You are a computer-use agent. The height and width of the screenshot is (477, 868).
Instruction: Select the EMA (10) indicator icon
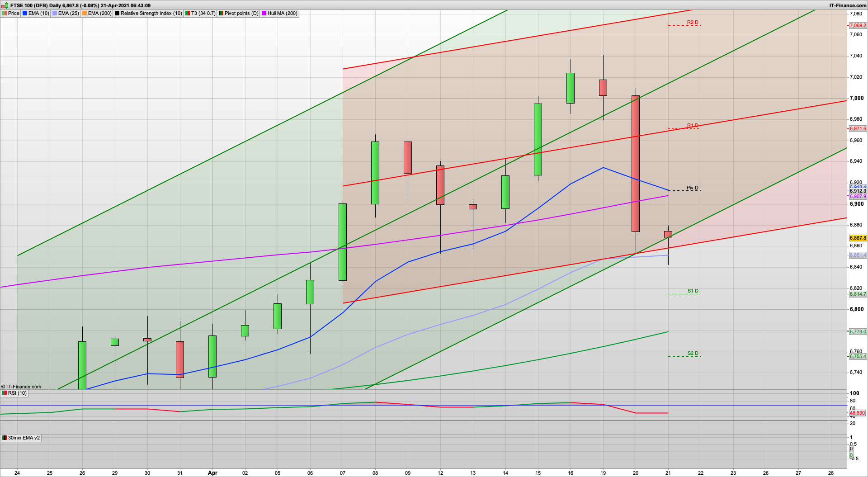coord(25,13)
